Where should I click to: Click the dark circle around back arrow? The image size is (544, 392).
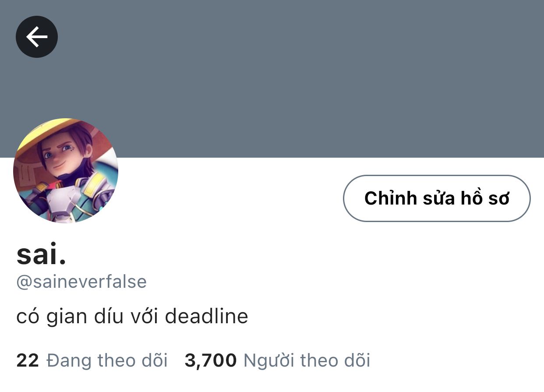(37, 37)
